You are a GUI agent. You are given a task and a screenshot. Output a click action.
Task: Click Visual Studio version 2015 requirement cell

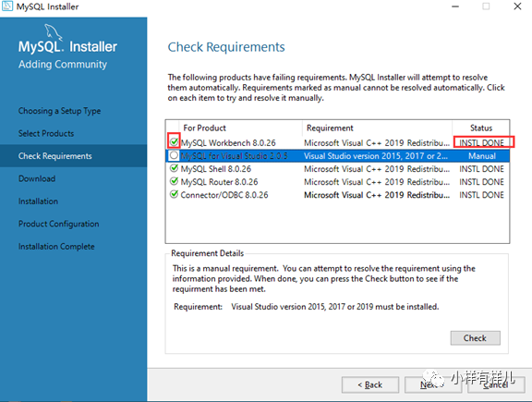pos(376,156)
